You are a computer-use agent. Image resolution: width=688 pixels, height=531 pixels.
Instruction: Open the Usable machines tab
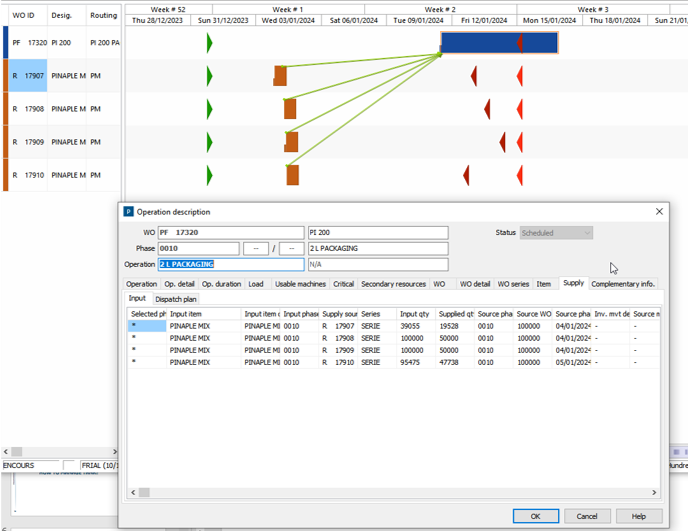tap(300, 284)
